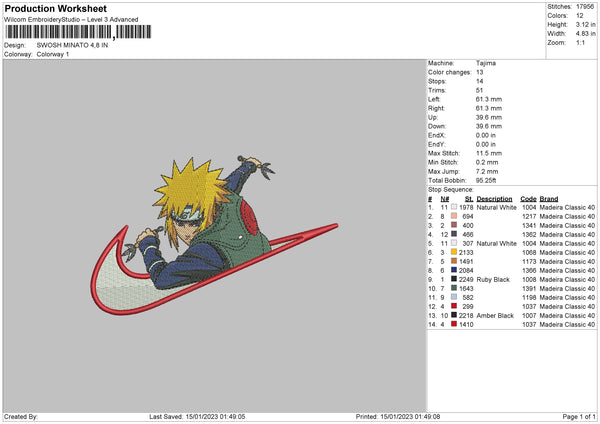The width and height of the screenshot is (600, 424).
Task: Pick the navy blue swatch with 2084 stitches
Action: [454, 270]
